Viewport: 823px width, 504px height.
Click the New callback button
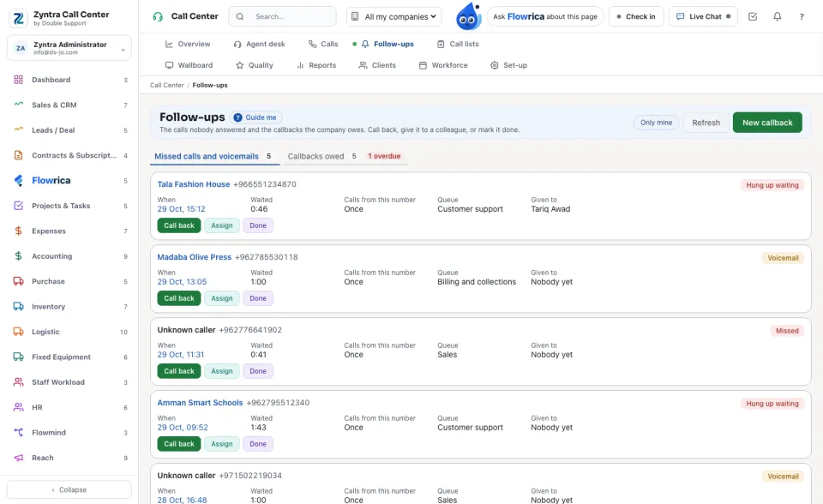(767, 123)
